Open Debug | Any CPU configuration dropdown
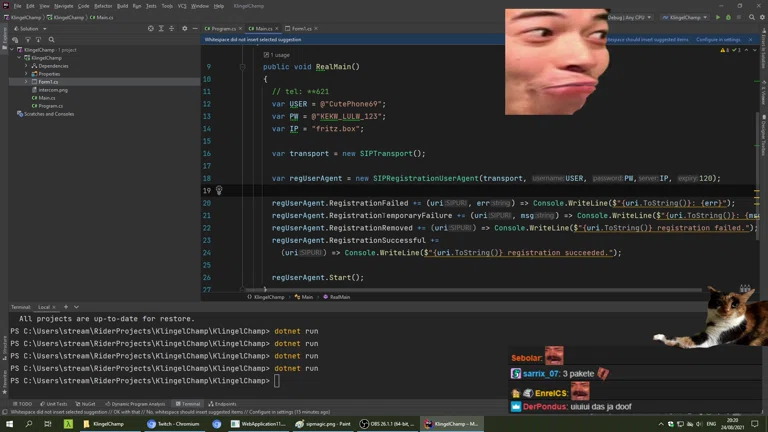Screen dimensions: 768x432 [629, 17]
